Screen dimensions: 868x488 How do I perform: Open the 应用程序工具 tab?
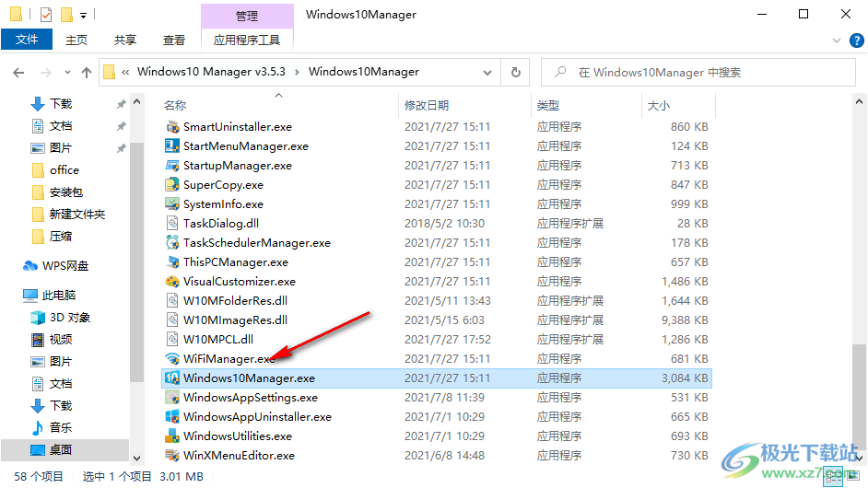[247, 40]
